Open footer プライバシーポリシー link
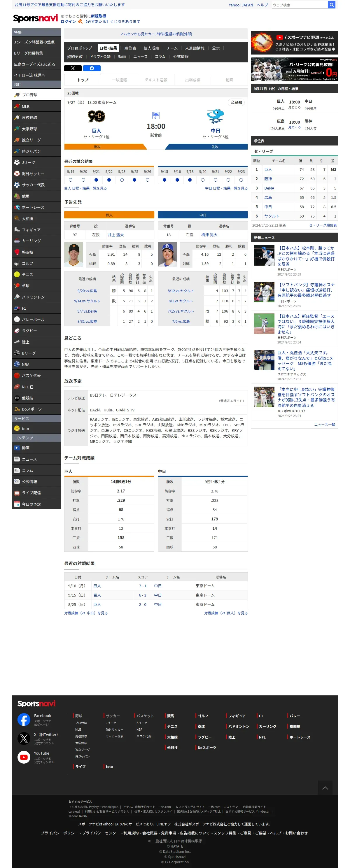Image resolution: width=350 pixels, height=868 pixels. [x=59, y=833]
